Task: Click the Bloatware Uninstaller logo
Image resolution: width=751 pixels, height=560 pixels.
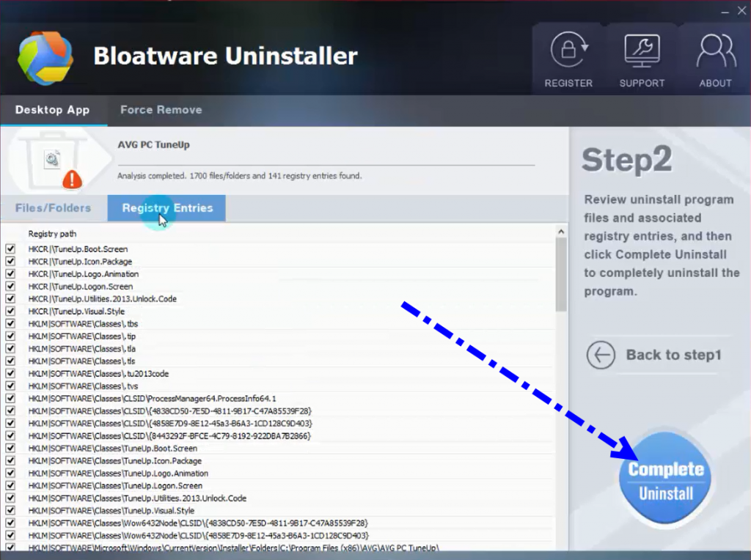Action: coord(45,57)
